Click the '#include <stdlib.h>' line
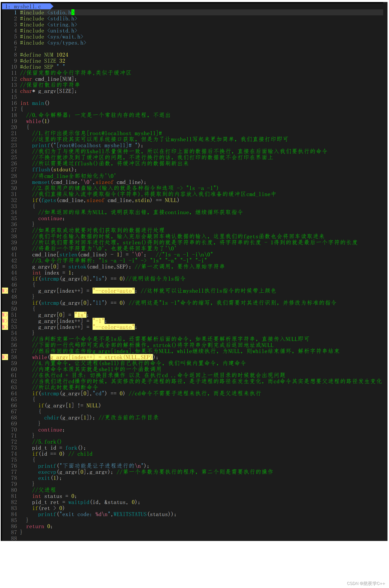Viewport: 389px width, 588px height. (x=49, y=19)
